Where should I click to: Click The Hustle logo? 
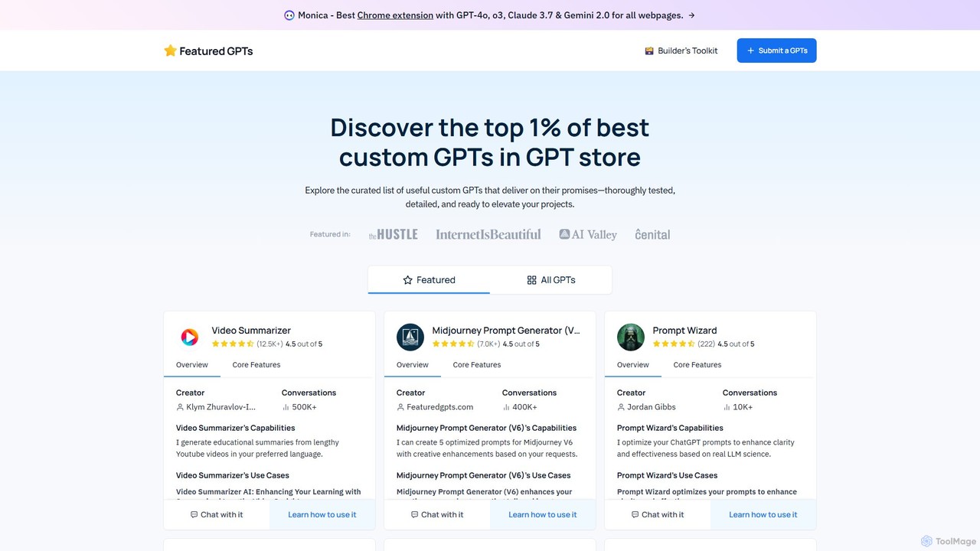(x=393, y=234)
